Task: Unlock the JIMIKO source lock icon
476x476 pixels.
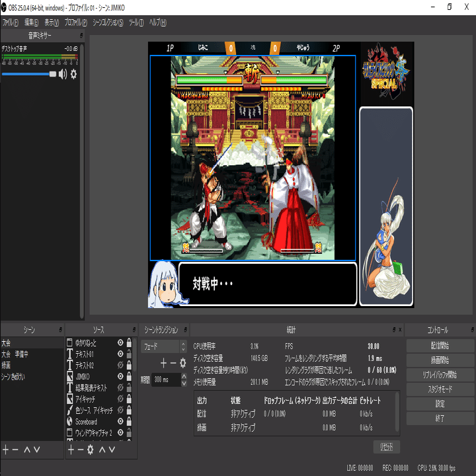Action: [x=129, y=376]
